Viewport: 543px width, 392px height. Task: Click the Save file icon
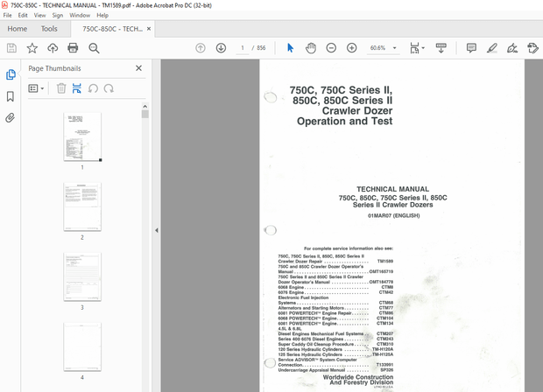point(11,48)
